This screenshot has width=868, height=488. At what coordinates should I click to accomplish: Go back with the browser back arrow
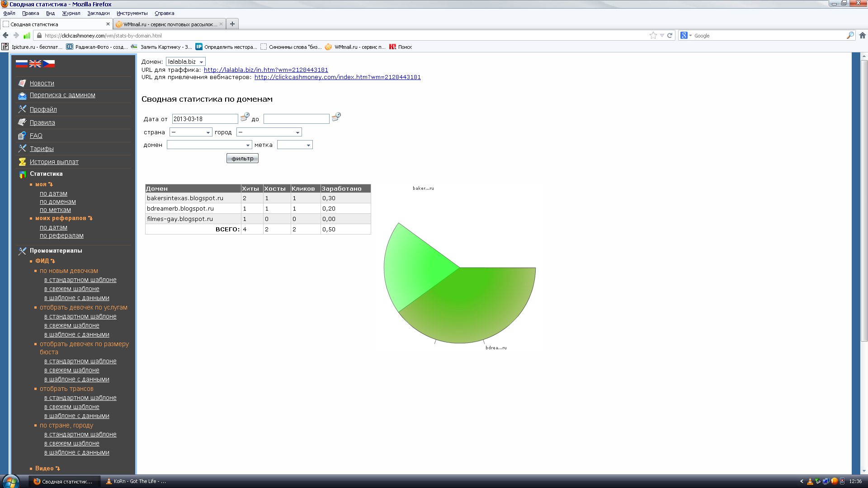pos(5,35)
